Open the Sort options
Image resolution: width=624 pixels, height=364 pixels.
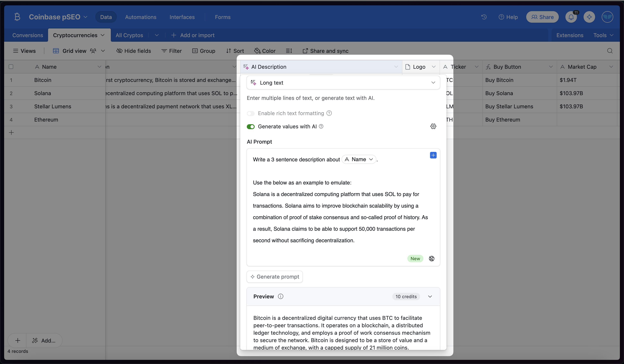tap(235, 51)
